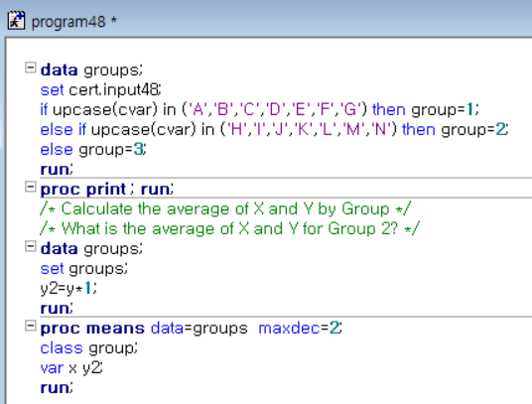Collapse the first data groups step
Screen dimensions: 532x404
tap(30, 67)
